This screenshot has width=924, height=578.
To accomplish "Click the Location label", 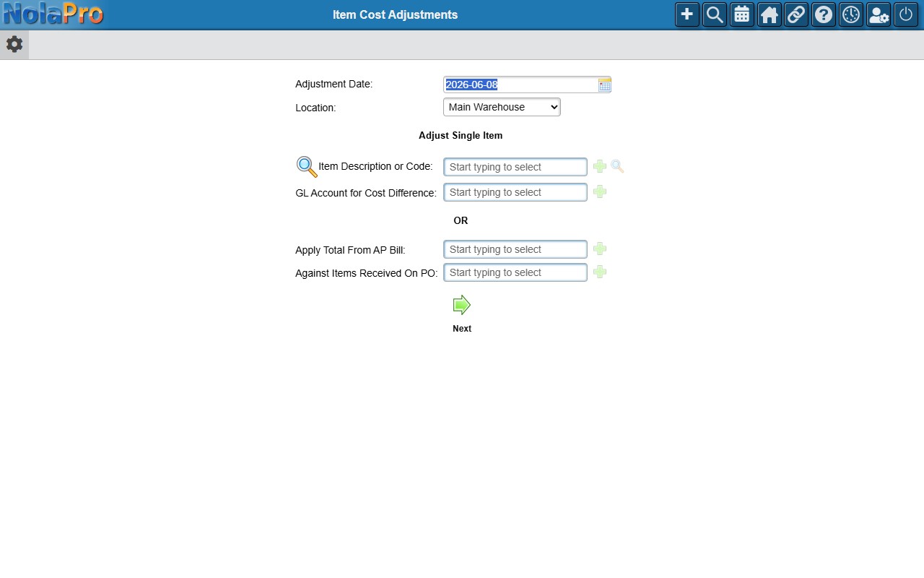I will pos(315,108).
